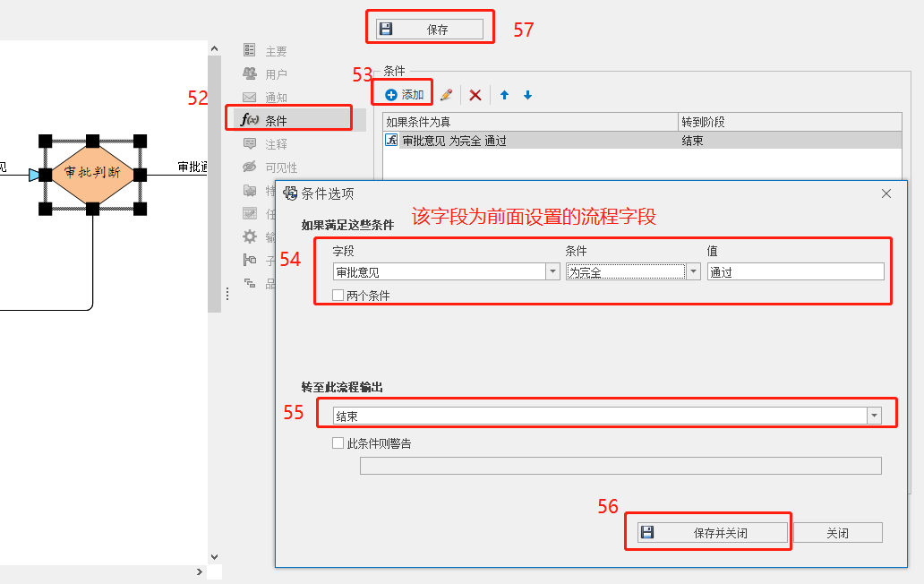
Task: Enable the 两个条件 checkbox
Action: point(338,295)
